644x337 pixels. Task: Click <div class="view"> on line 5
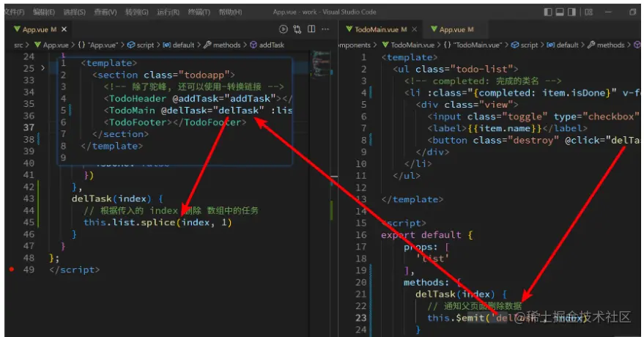(467, 105)
